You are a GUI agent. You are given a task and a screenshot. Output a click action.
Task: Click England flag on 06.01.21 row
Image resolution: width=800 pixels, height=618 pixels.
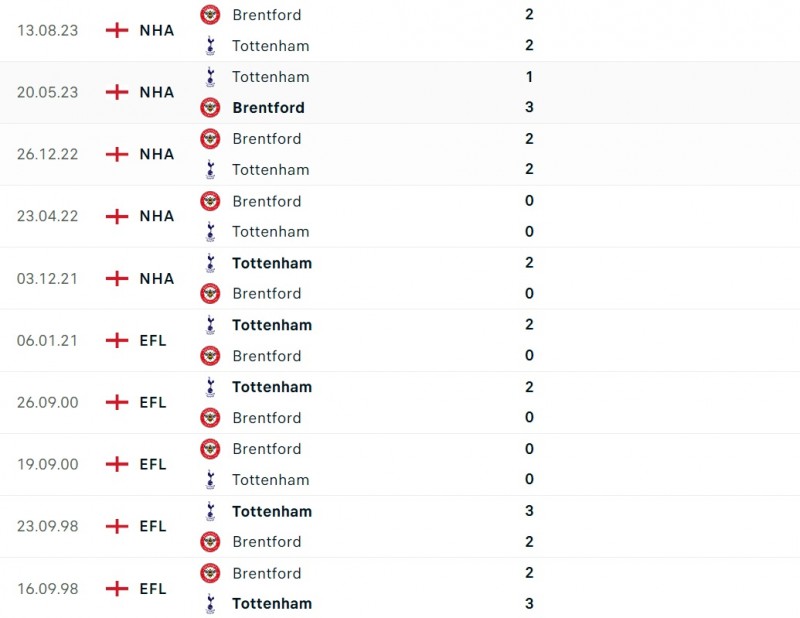pos(117,340)
